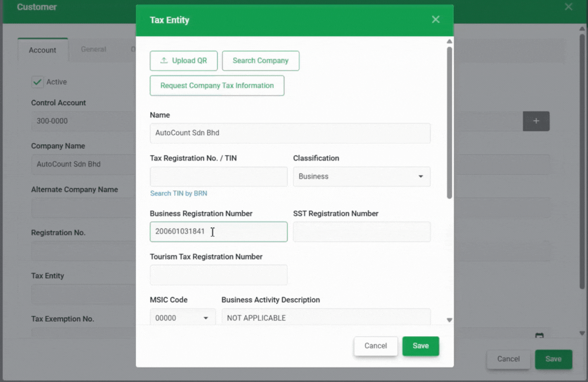
Task: Open the Search TIN by BRN link
Action: point(178,193)
